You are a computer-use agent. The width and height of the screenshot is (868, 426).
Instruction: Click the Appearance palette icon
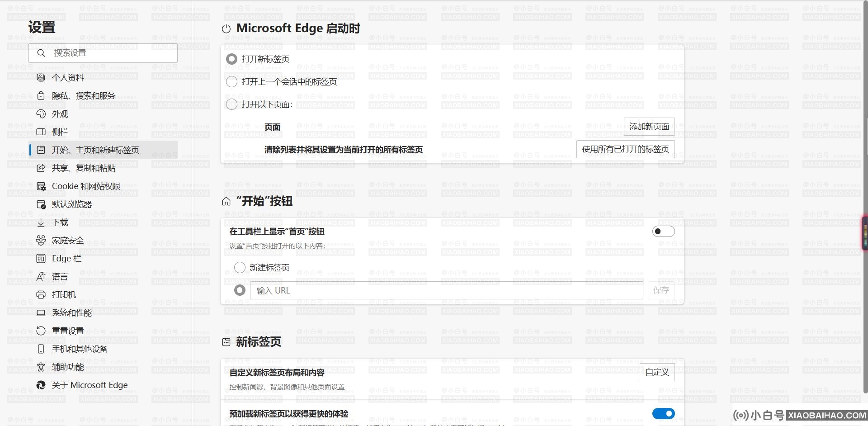point(41,114)
